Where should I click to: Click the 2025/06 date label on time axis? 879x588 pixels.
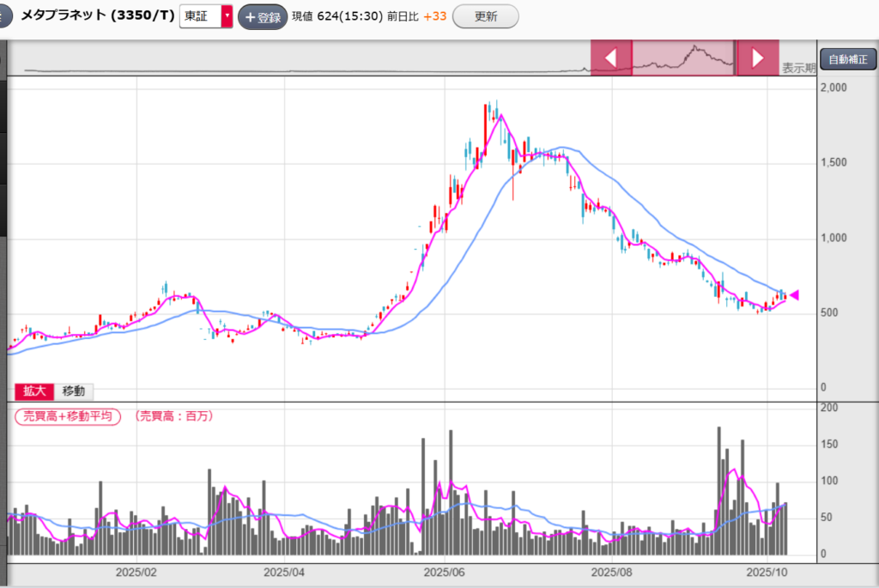pyautogui.click(x=445, y=571)
